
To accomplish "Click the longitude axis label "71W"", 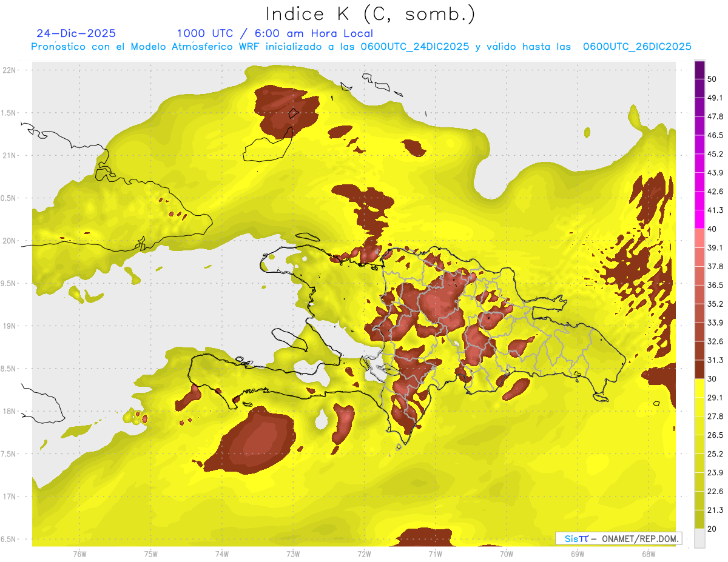I will point(435,554).
